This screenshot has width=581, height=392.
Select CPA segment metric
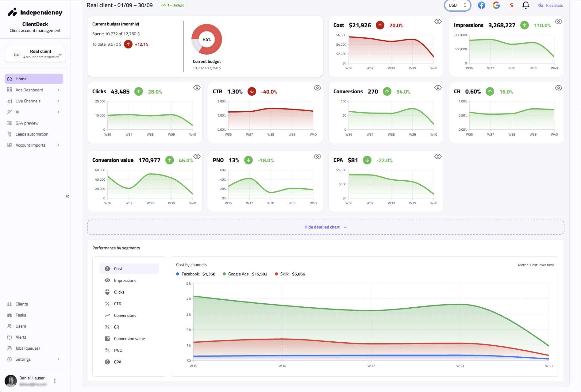(129, 362)
